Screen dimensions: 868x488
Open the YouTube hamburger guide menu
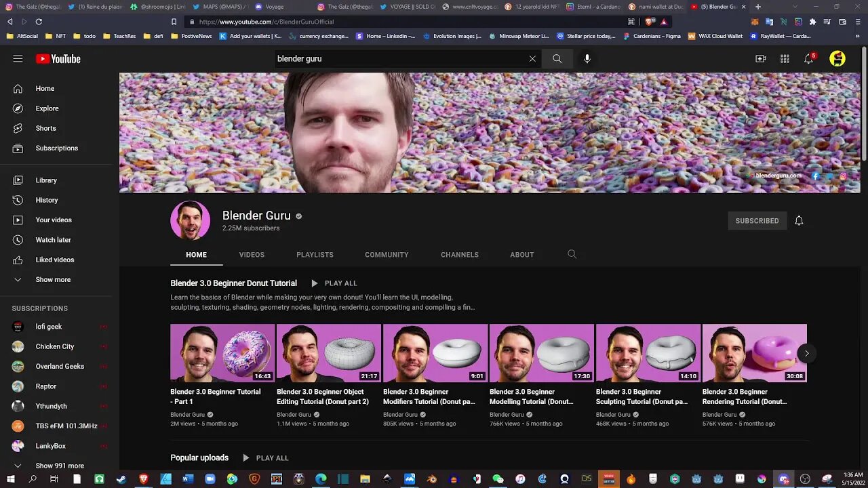tap(18, 59)
